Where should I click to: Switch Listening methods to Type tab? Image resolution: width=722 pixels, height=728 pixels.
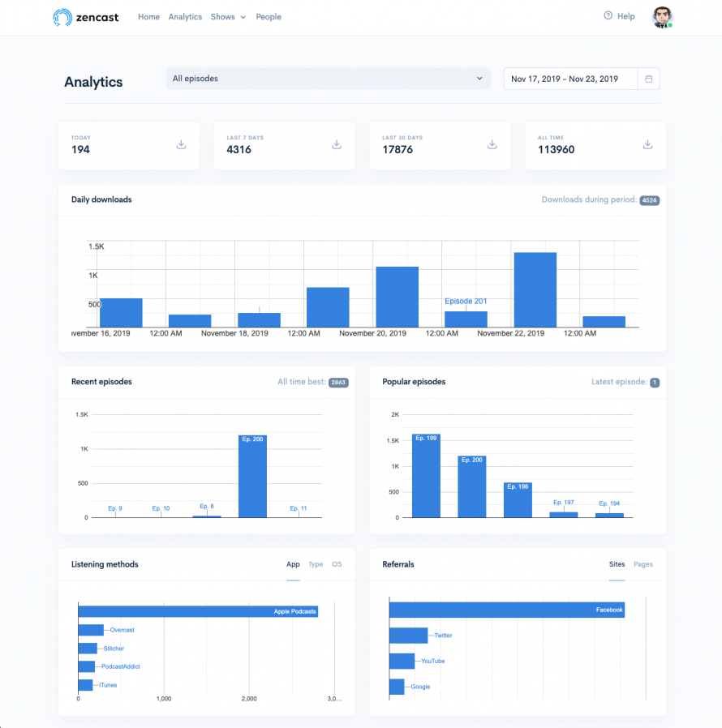click(x=316, y=564)
